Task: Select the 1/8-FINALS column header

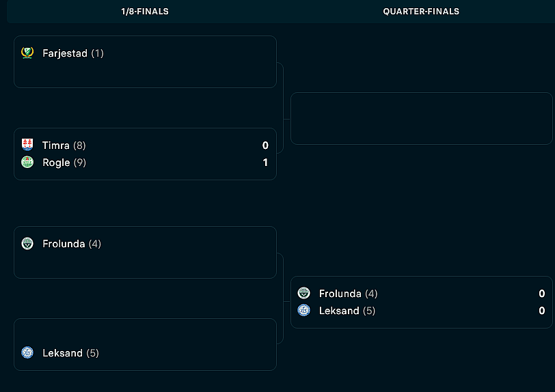Action: click(x=145, y=12)
